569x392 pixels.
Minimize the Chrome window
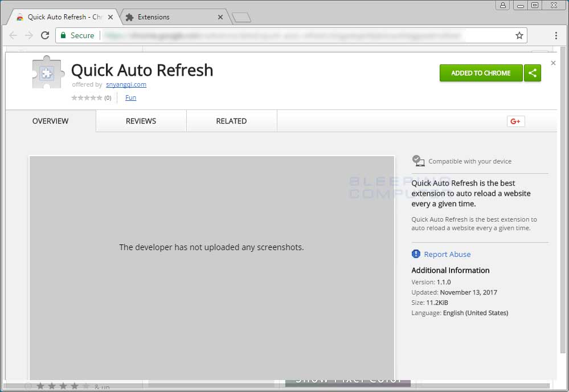coord(521,5)
